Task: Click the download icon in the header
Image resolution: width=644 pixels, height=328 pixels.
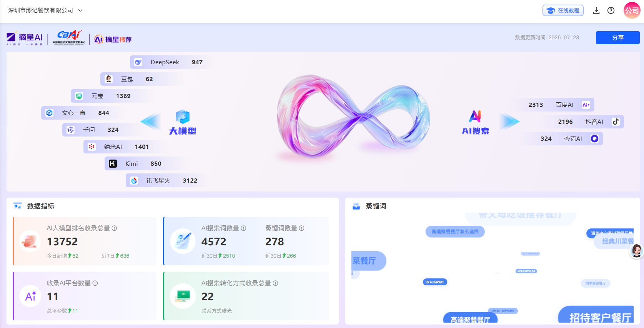Action: click(596, 10)
